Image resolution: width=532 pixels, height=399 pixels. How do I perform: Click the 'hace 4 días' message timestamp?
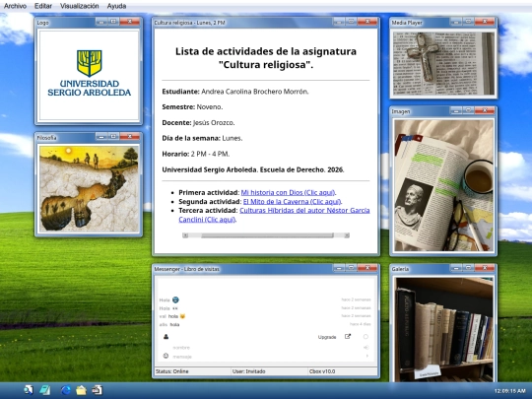point(361,324)
